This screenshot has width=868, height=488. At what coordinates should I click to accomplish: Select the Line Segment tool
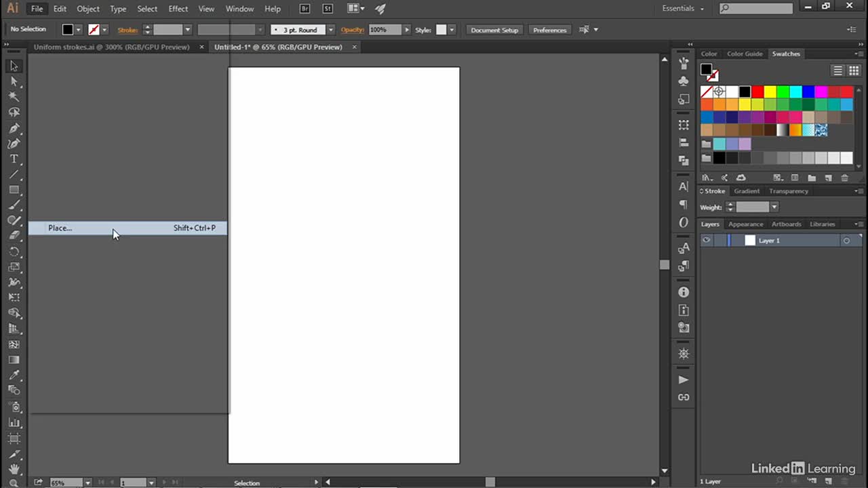[14, 175]
